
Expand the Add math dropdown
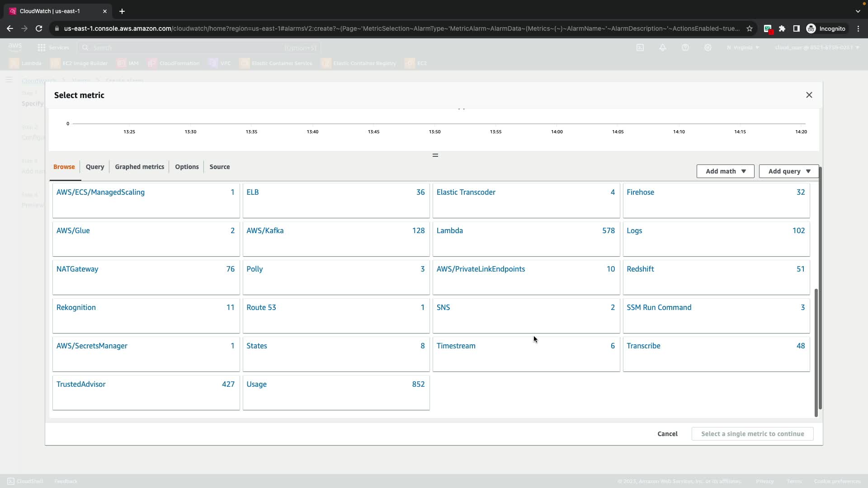pyautogui.click(x=725, y=171)
